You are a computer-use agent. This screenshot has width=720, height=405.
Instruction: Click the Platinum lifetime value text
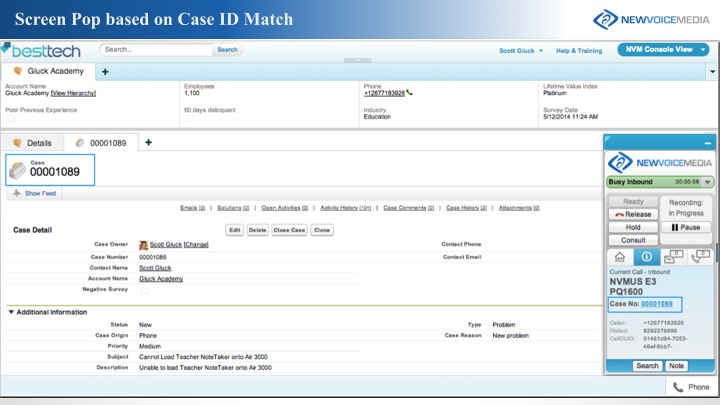point(555,93)
